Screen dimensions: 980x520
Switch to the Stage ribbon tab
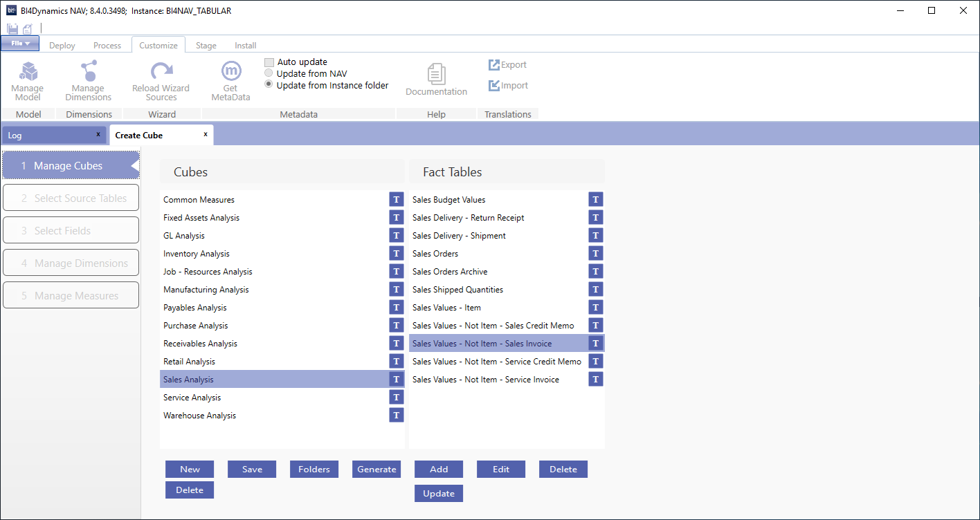click(206, 46)
